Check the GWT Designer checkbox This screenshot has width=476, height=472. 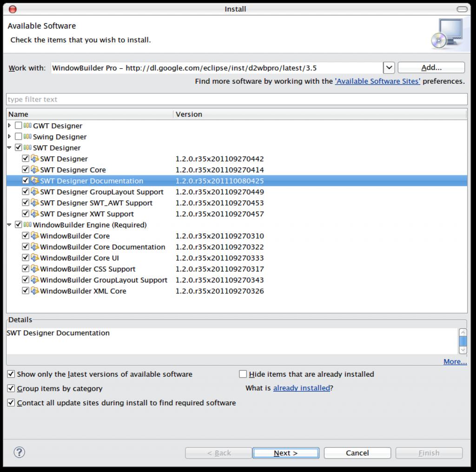(18, 126)
